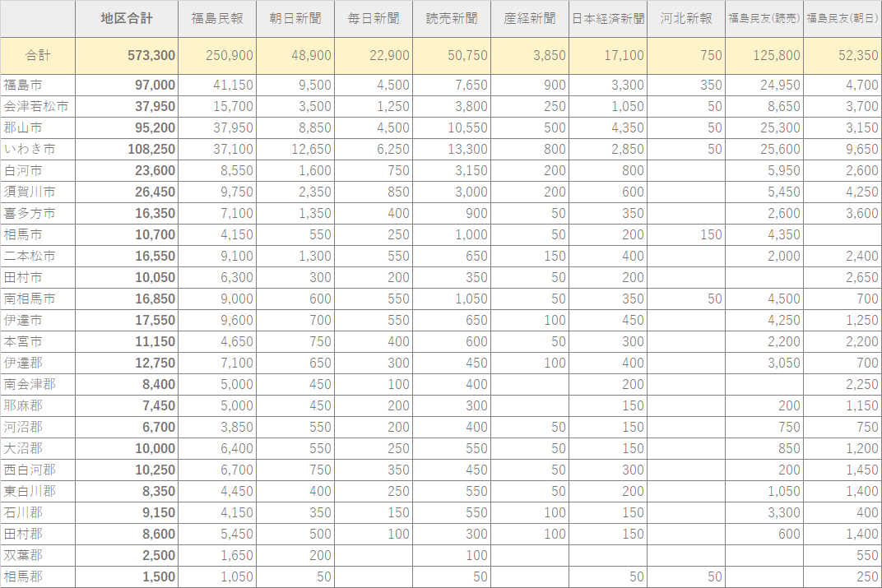Select the 須賀川市 row label
The width and height of the screenshot is (882, 588).
pyautogui.click(x=38, y=192)
